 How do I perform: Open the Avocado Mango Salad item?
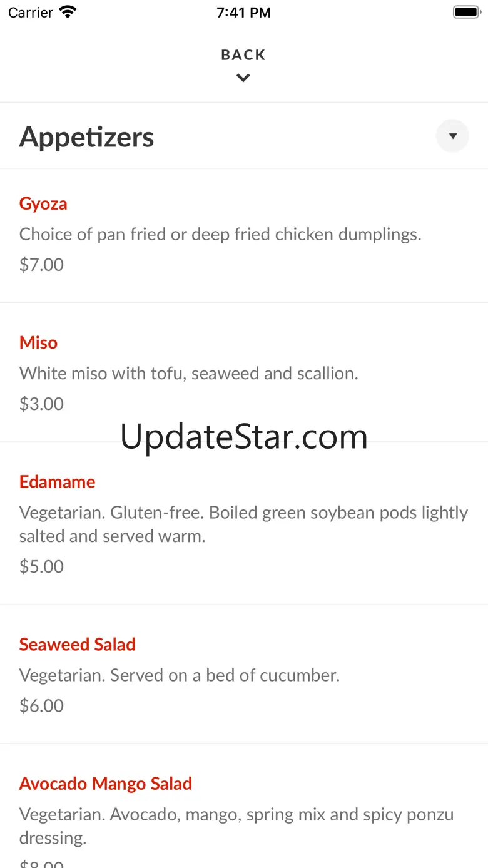tap(105, 784)
